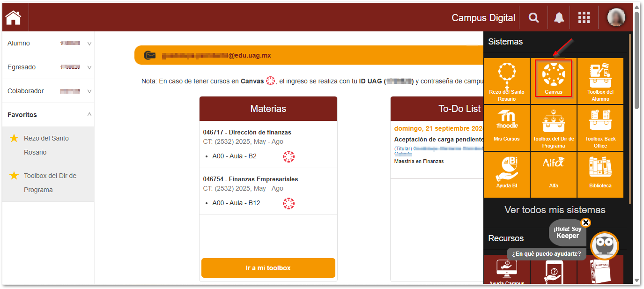
Task: Go to the home icon
Action: [x=14, y=18]
